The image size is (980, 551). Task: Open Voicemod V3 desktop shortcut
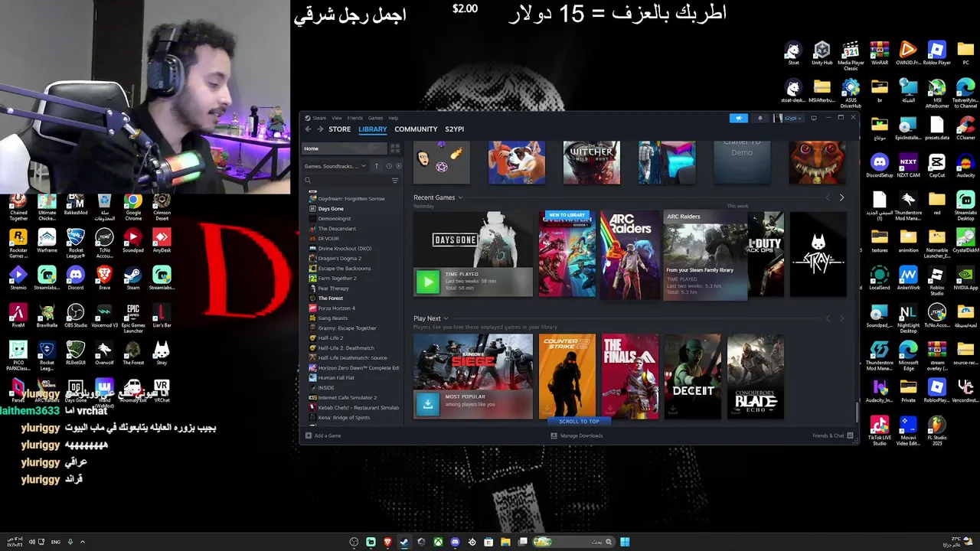pyautogui.click(x=104, y=315)
